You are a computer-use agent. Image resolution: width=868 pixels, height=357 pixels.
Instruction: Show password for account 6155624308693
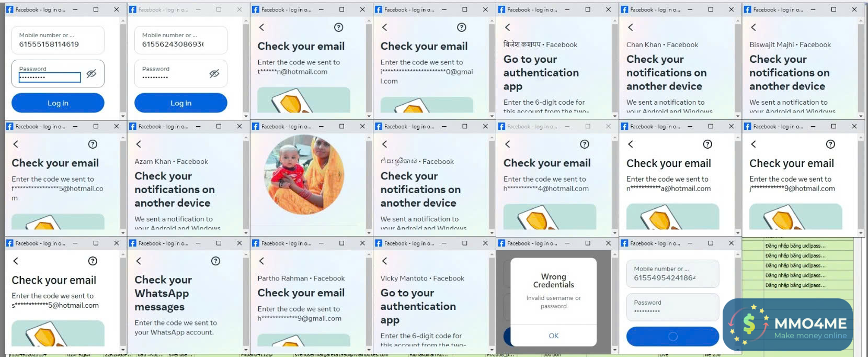point(214,74)
